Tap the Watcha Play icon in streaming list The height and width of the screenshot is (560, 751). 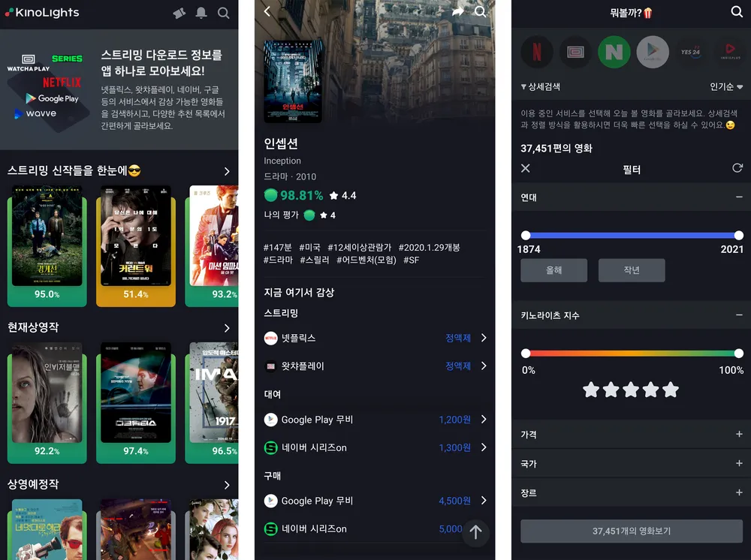click(x=270, y=366)
